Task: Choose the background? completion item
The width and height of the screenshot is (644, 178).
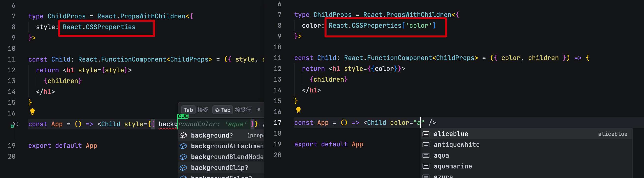Action: pyautogui.click(x=221, y=135)
